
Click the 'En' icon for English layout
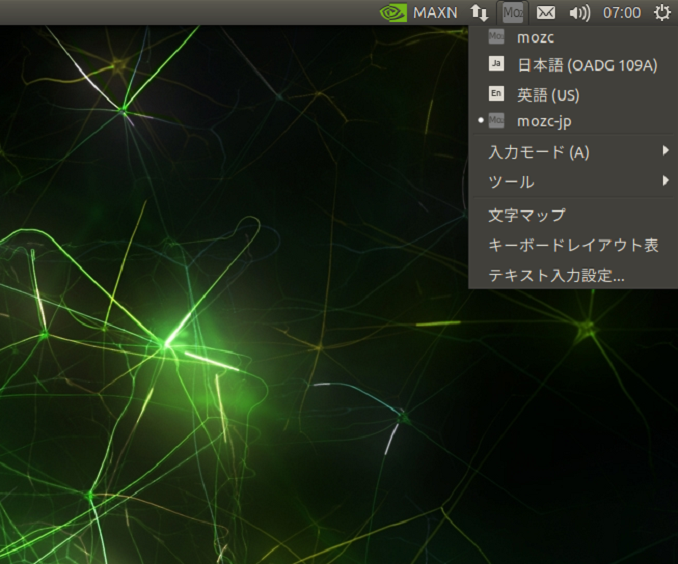(496, 94)
